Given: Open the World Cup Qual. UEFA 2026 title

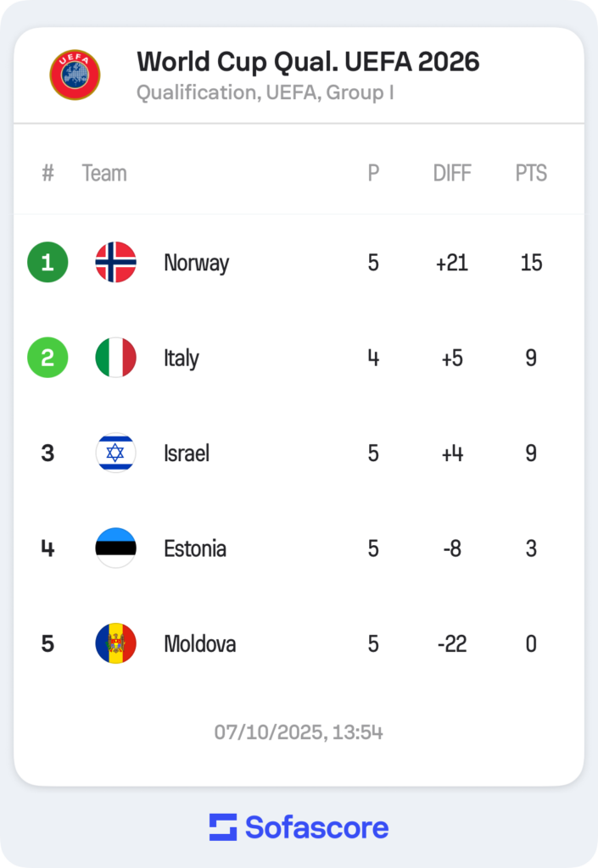Looking at the screenshot, I should tap(308, 62).
